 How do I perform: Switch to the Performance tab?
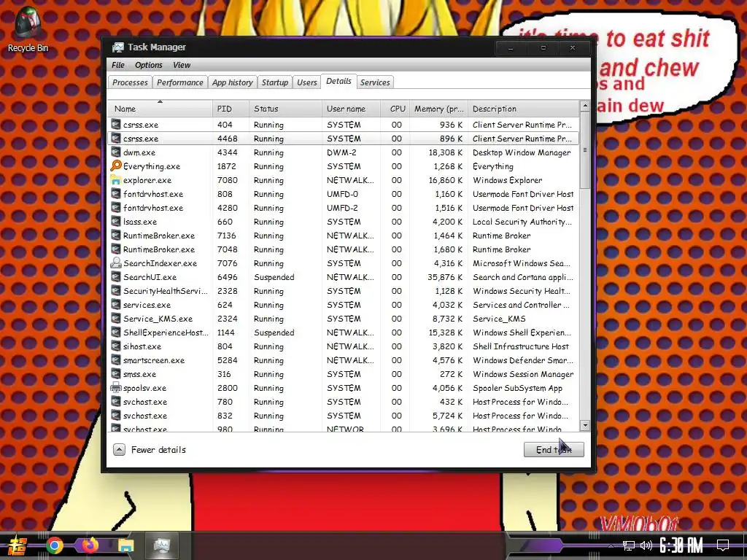click(180, 82)
